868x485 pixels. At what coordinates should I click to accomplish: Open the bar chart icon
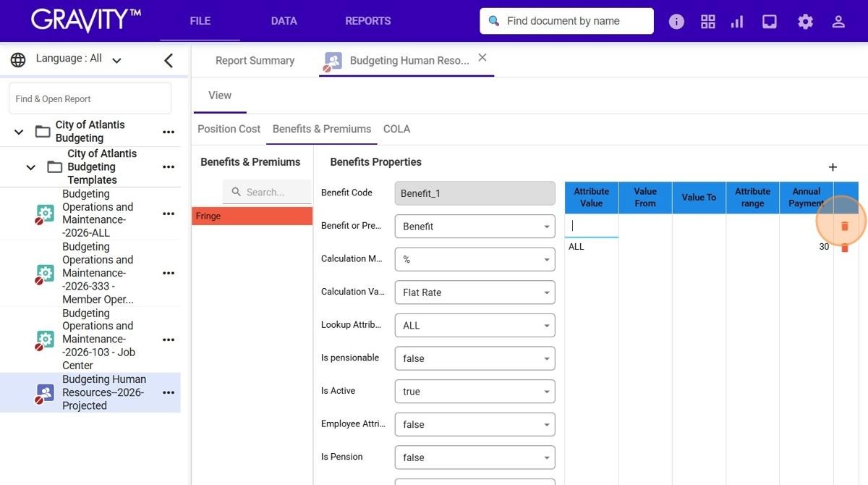737,22
